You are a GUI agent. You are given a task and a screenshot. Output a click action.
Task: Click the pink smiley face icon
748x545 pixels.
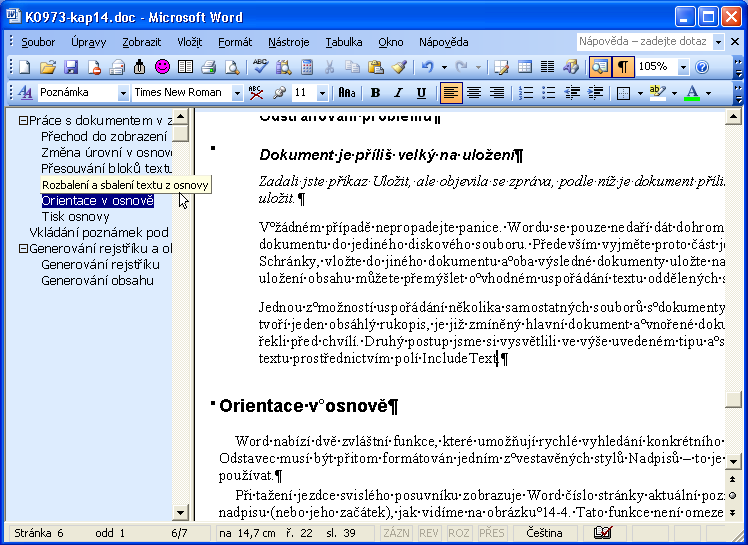coord(163,67)
